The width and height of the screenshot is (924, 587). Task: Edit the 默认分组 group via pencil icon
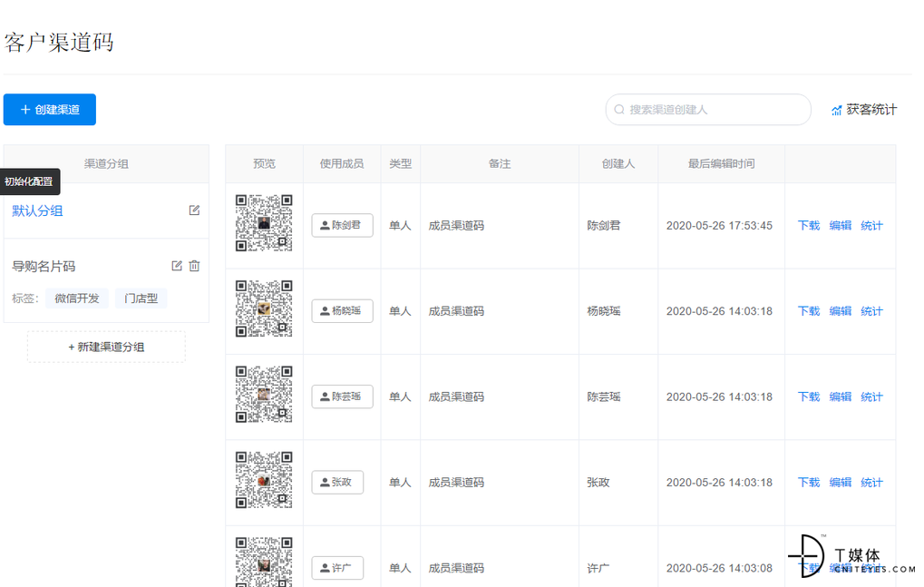[194, 210]
